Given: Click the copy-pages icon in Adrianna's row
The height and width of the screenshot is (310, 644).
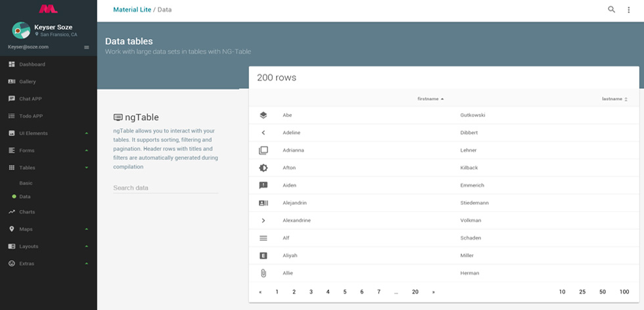Looking at the screenshot, I should pyautogui.click(x=264, y=151).
